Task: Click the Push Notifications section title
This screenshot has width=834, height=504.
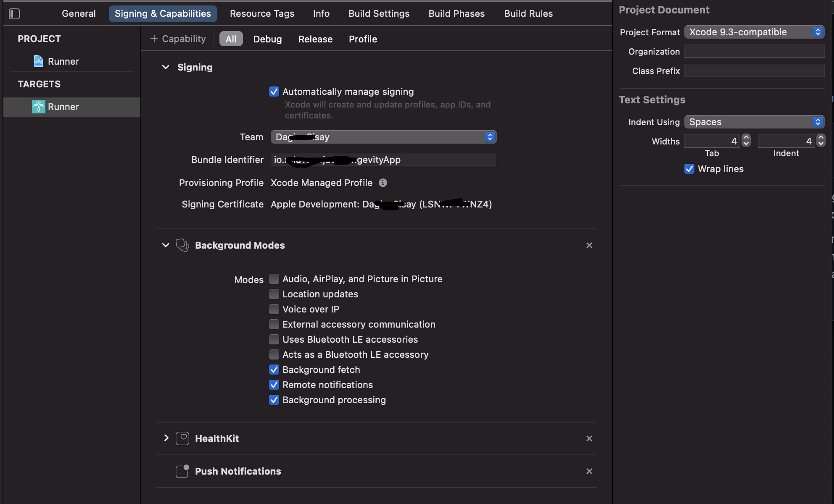Action: (x=238, y=471)
